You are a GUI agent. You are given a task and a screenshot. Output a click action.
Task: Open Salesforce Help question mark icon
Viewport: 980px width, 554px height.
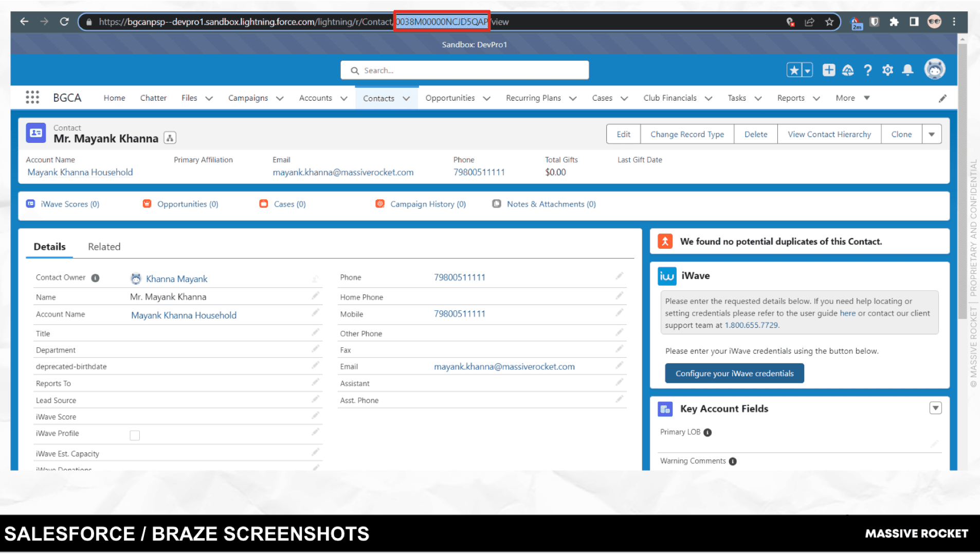pyautogui.click(x=867, y=70)
